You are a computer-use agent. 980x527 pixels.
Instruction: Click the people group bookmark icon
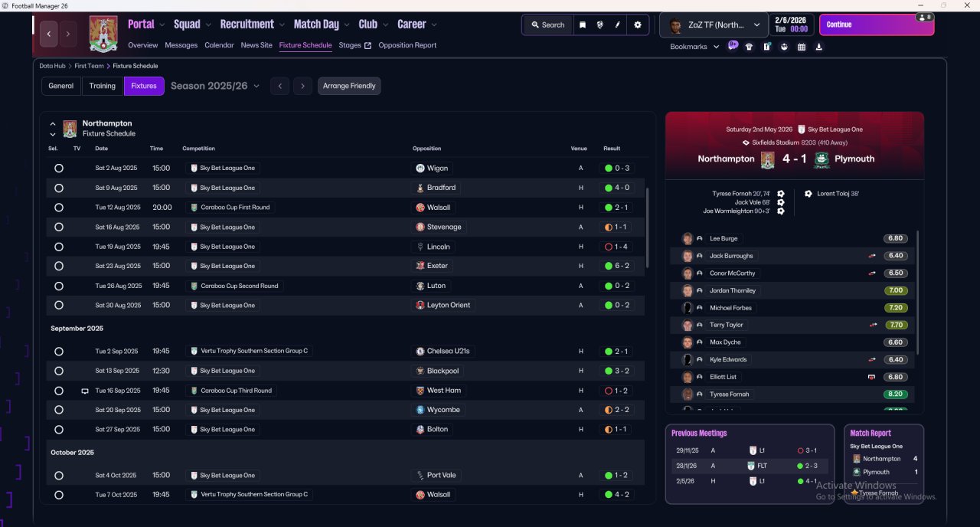click(784, 47)
